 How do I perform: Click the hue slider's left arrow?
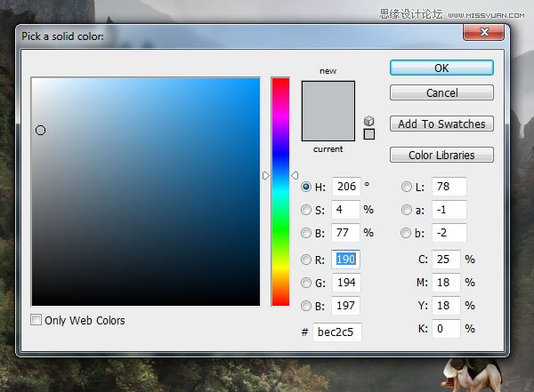pyautogui.click(x=266, y=176)
